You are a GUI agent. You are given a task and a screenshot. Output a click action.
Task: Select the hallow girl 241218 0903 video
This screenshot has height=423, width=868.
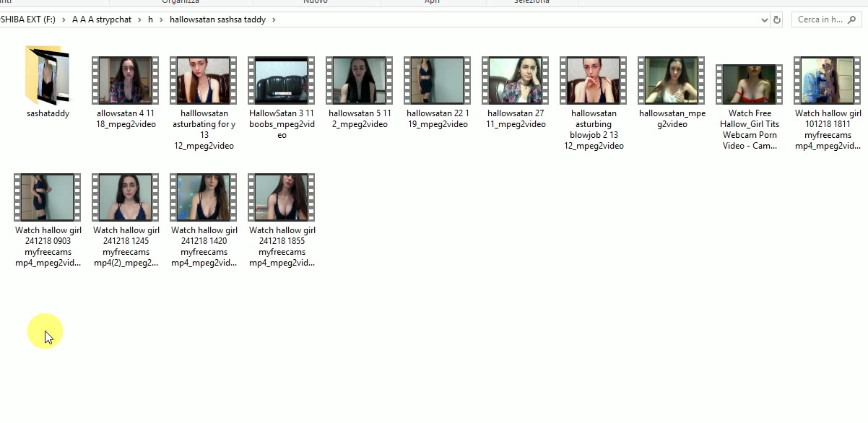[x=48, y=197]
